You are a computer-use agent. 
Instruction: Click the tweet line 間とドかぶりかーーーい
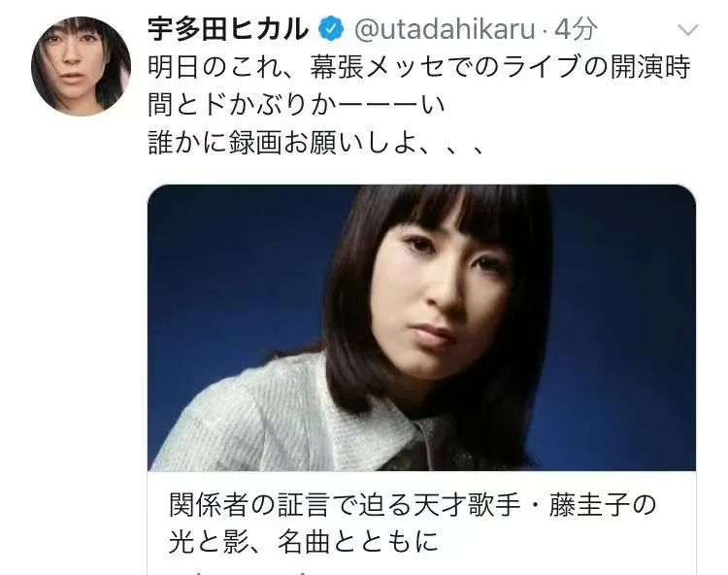[297, 105]
